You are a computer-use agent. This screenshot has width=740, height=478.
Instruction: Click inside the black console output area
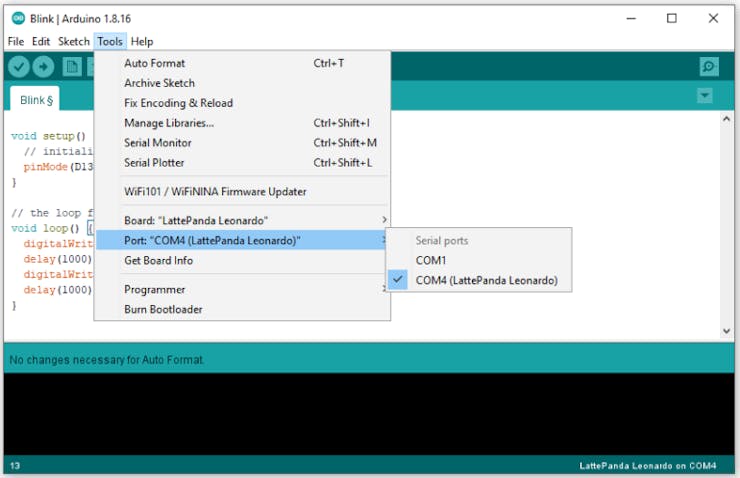[369, 413]
